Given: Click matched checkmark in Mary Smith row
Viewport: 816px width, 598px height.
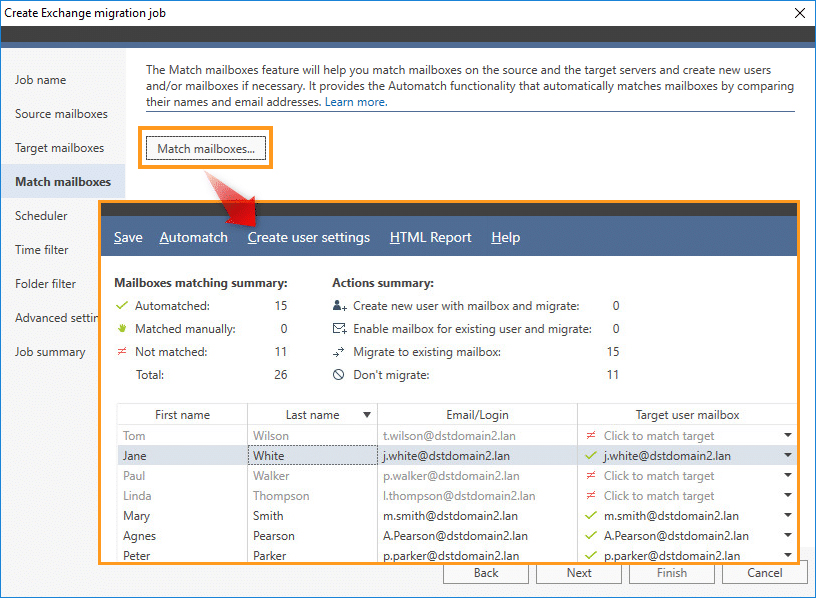Looking at the screenshot, I should click(591, 515).
